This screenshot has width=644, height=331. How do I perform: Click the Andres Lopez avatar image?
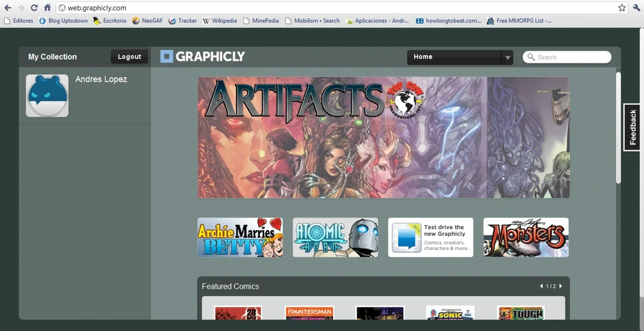point(47,96)
